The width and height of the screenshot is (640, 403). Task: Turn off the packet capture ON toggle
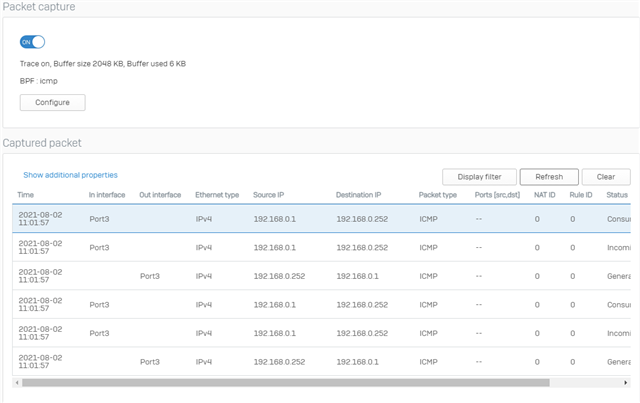click(x=32, y=42)
